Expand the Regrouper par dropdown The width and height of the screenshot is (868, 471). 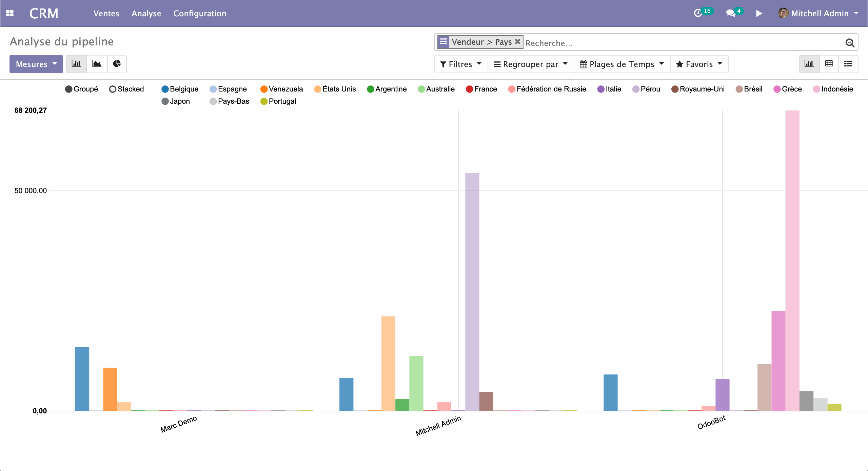click(x=530, y=64)
